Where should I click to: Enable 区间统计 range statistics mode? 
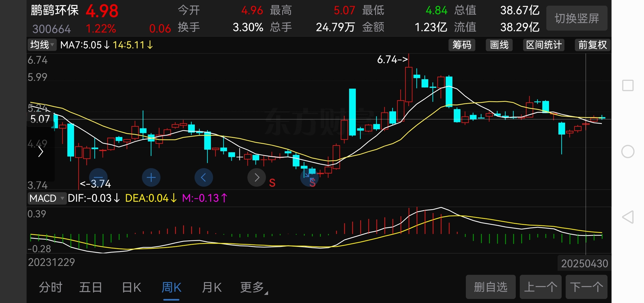click(x=544, y=45)
